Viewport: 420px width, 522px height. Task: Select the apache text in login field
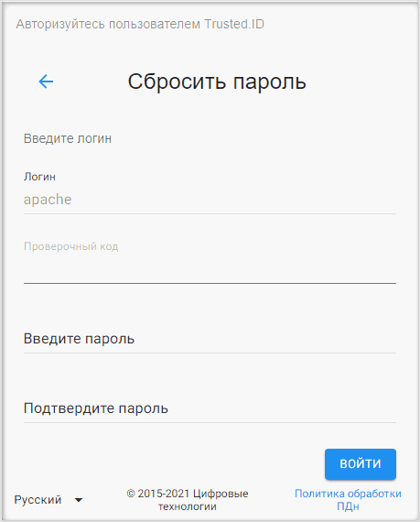click(48, 200)
